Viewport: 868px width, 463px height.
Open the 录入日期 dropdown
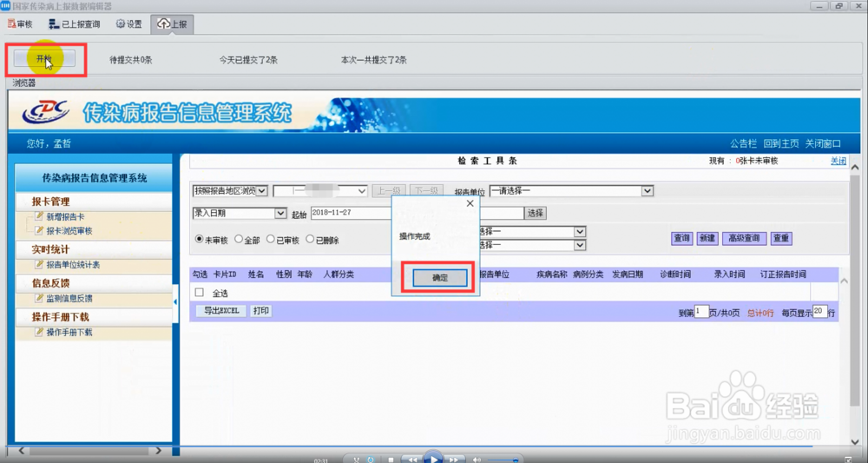click(x=240, y=213)
